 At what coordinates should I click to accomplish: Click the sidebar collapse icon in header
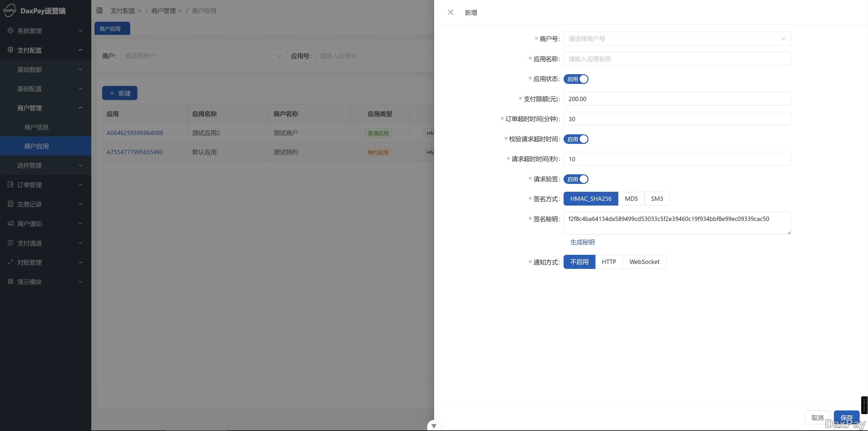pyautogui.click(x=99, y=11)
